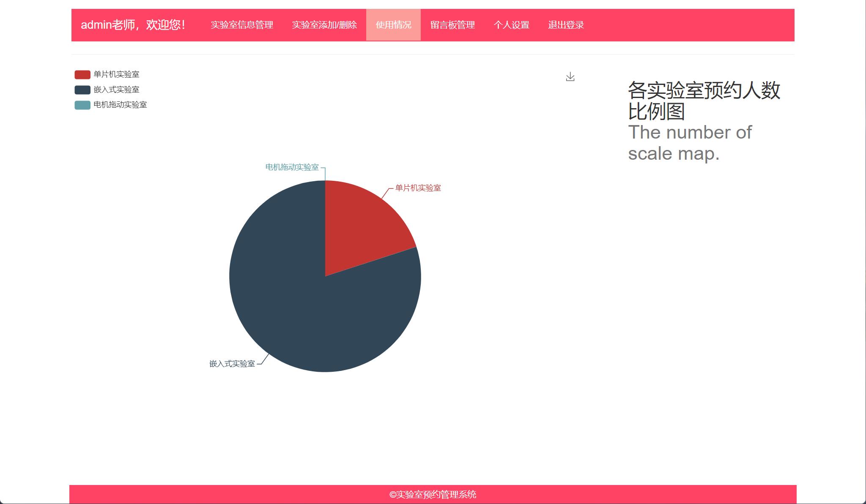Toggle 单片机实验室 visibility in legend
The height and width of the screenshot is (504, 866).
(116, 74)
